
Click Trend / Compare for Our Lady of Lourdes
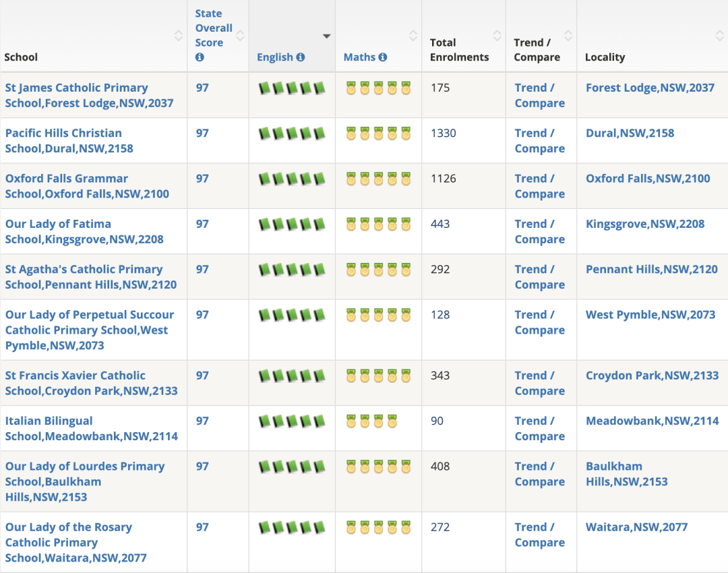pos(539,474)
